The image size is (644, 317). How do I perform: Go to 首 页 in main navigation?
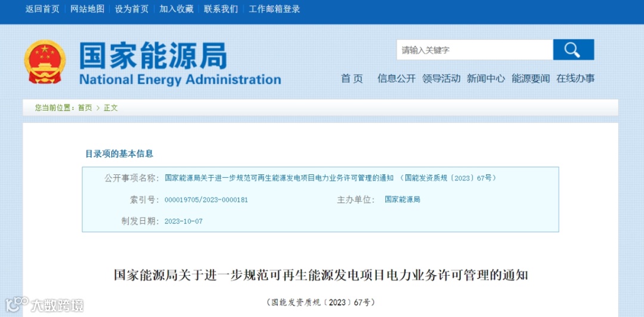coord(352,79)
